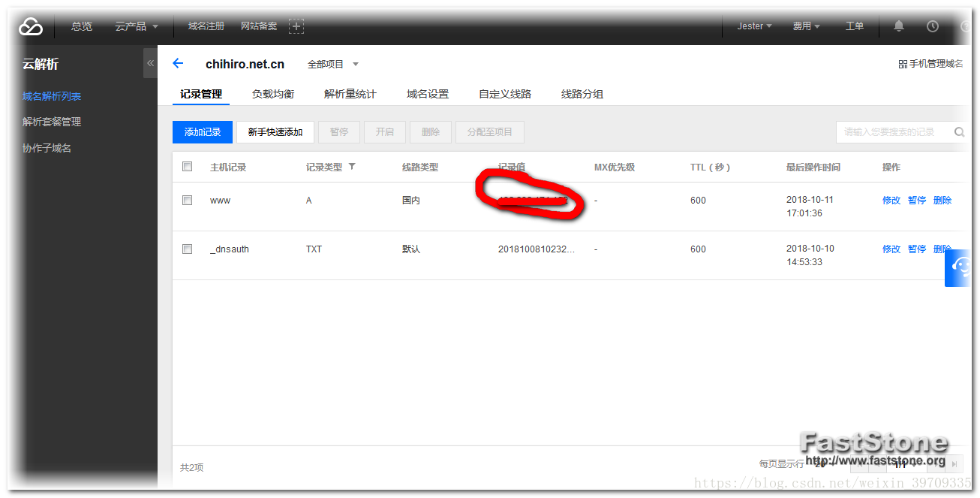
Task: Expand the 云产品 dropdown
Action: (x=137, y=26)
